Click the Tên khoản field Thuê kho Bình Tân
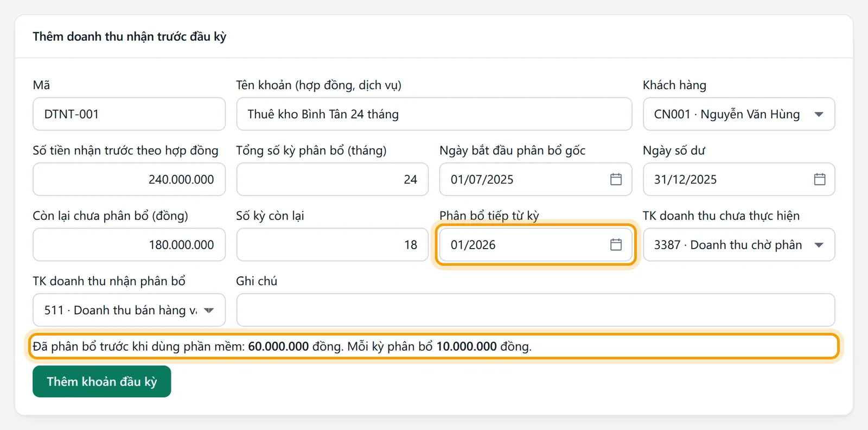This screenshot has height=430, width=868. pyautogui.click(x=434, y=114)
